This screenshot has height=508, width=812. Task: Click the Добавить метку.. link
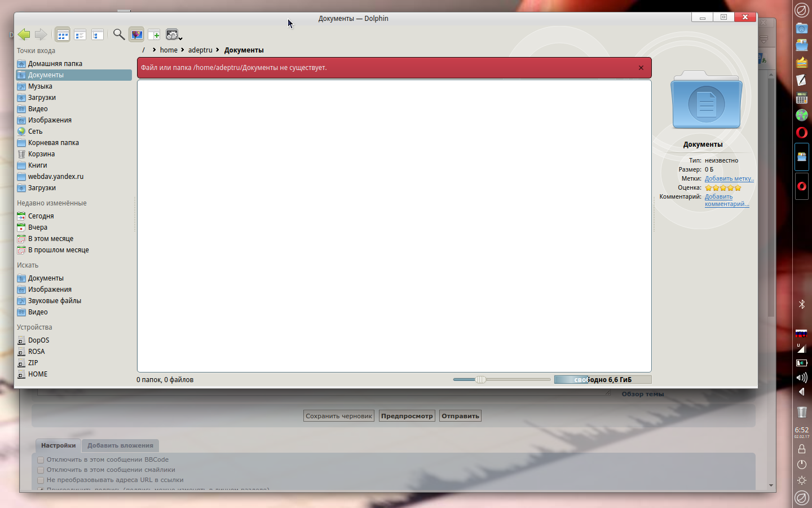(729, 178)
